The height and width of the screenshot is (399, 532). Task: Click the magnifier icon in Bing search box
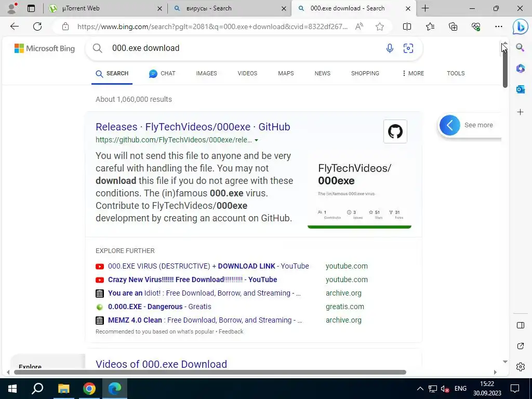pos(97,48)
